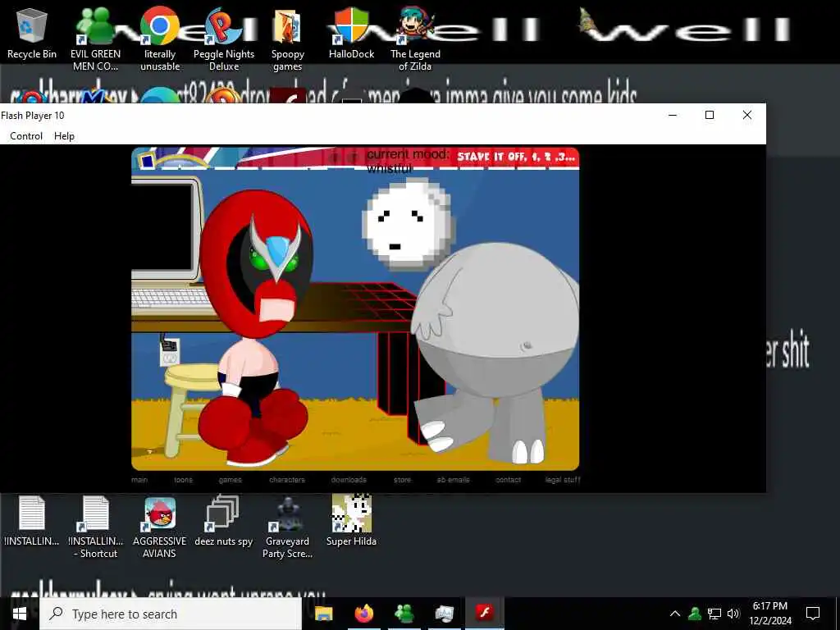Click the 'games' navigation link
The image size is (840, 630).
[231, 479]
